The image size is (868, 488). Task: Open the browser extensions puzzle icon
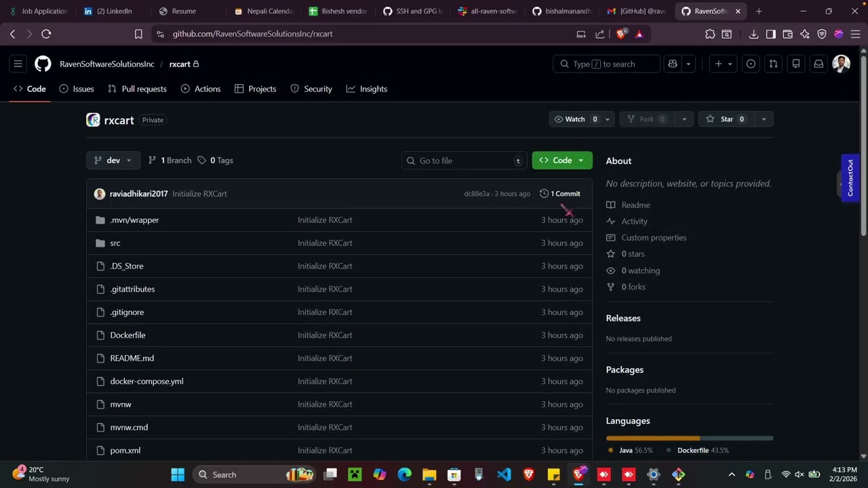pos(710,34)
